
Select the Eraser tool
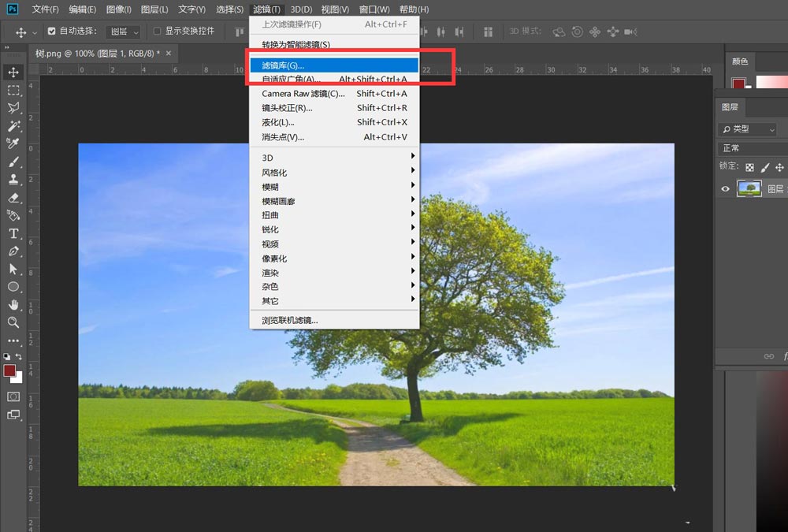tap(13, 198)
